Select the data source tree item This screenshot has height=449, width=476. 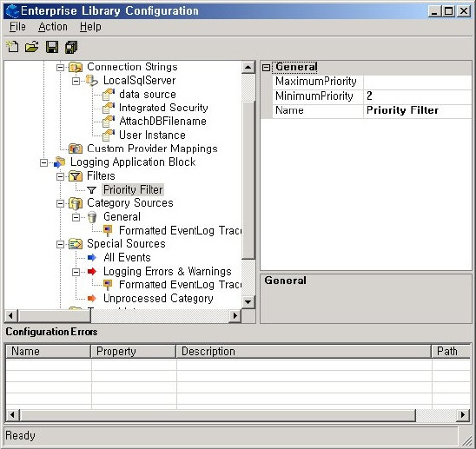tap(148, 95)
